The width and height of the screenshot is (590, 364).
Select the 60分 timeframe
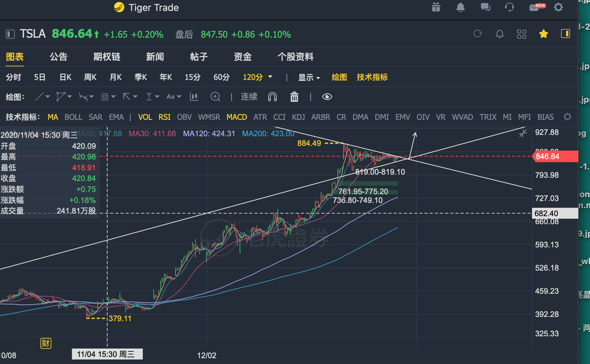pyautogui.click(x=222, y=77)
